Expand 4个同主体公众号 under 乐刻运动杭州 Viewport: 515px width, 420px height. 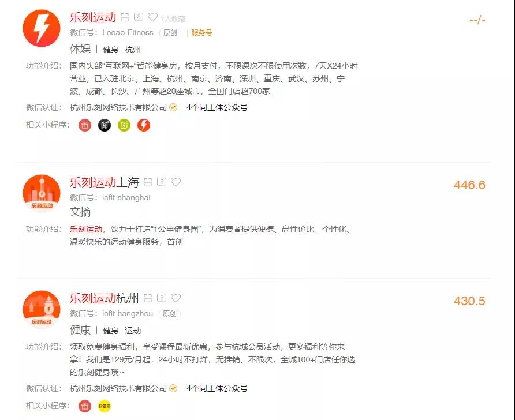(x=217, y=388)
